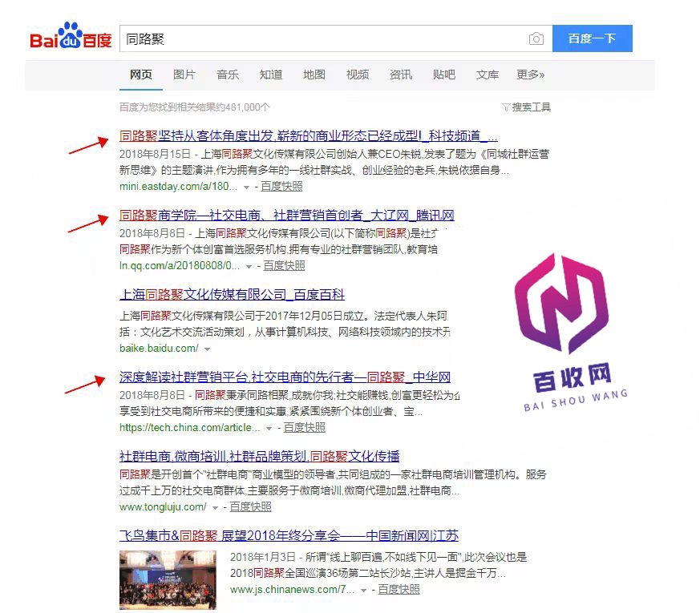Viewport: 700px width, 613px height.
Task: Click the ln.qq.com/a/20180808/0... URL
Action: (180, 266)
